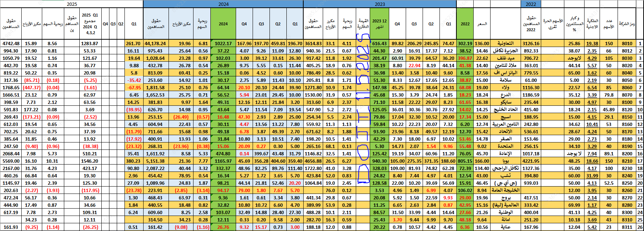Open underlined foreign ownership value 31.99
The width and height of the screenshot is (644, 231).
[x=592, y=176]
